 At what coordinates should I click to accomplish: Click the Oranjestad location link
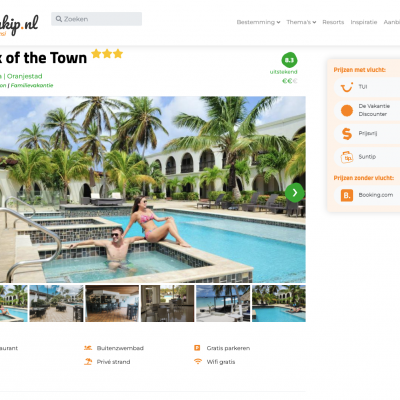coord(25,76)
